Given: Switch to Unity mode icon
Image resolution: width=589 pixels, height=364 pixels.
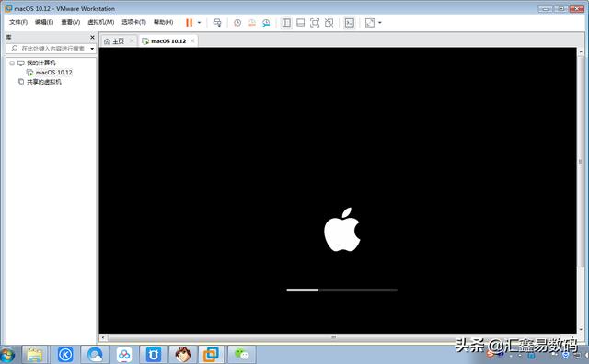Looking at the screenshot, I should pos(329,23).
